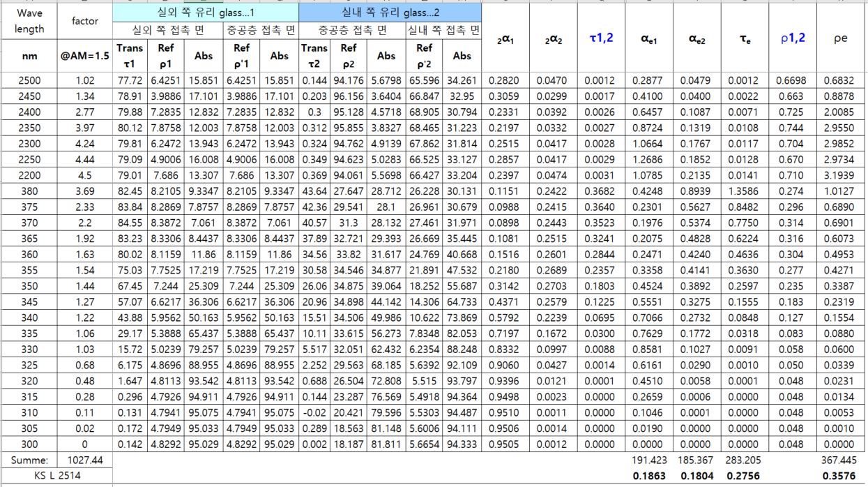868x487 pixels.
Task: Select wavelength cell '2500'
Action: pos(29,80)
